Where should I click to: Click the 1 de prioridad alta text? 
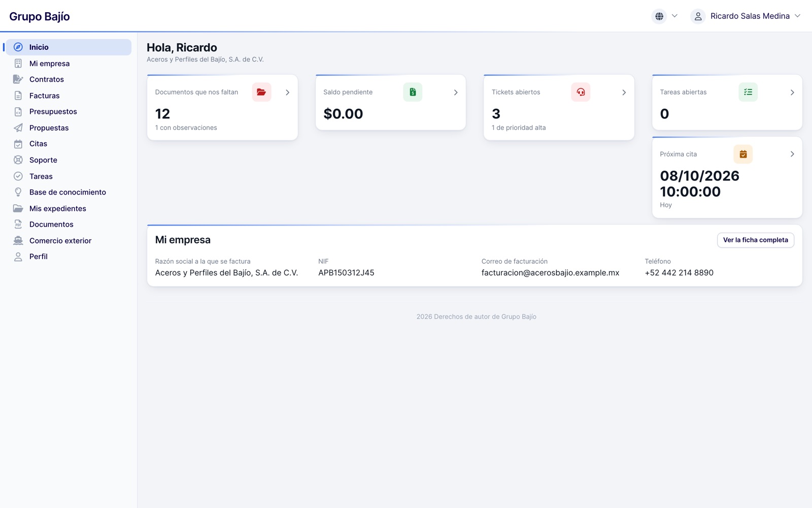coord(519,128)
